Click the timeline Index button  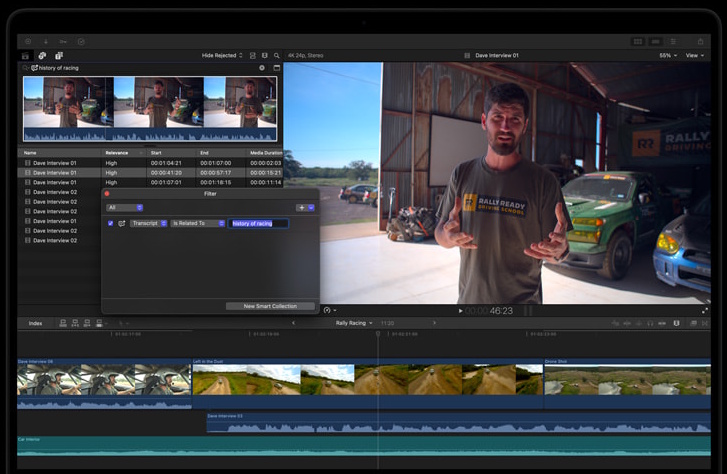point(35,323)
